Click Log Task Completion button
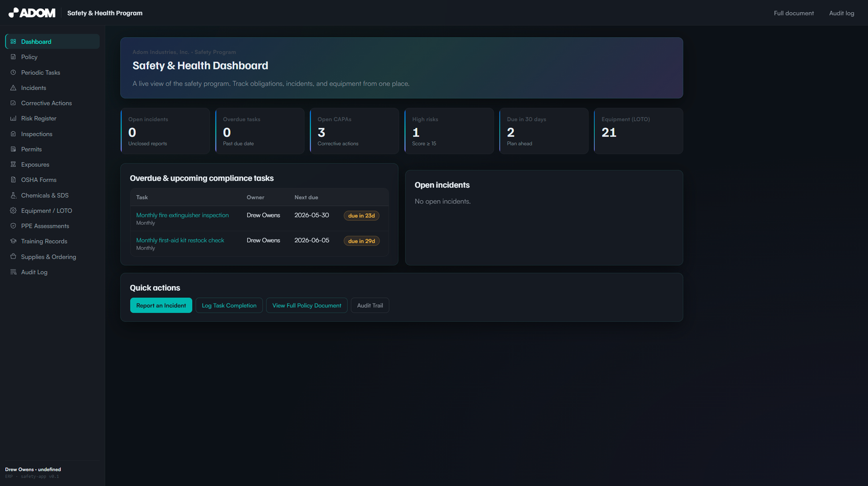Screen dimensions: 868x486 (229, 305)
